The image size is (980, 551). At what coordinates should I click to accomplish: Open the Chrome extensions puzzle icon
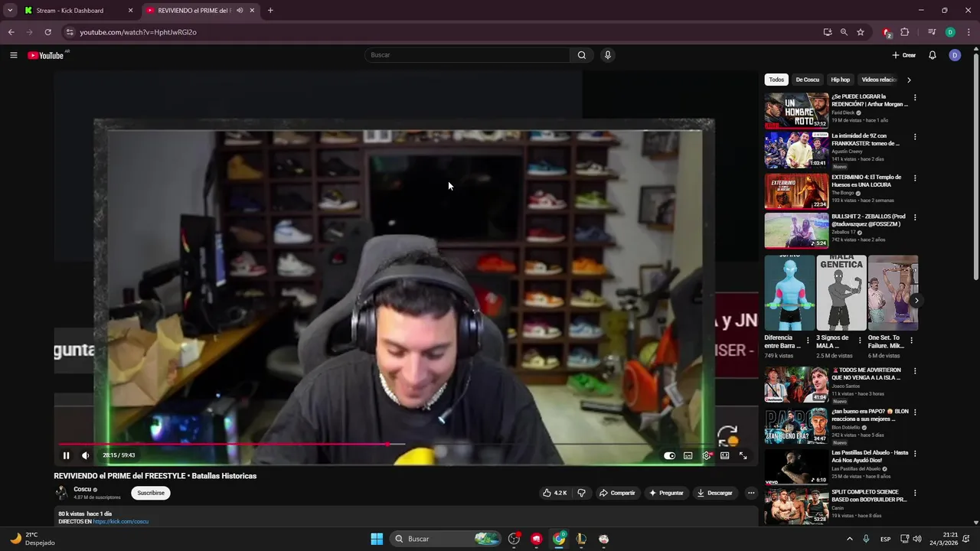coord(905,32)
